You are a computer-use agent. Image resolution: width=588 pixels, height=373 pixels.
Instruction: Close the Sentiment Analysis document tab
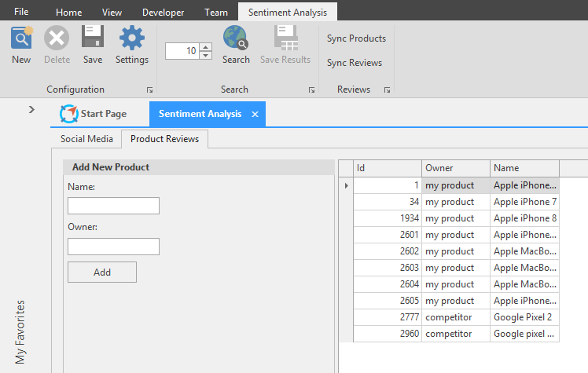tap(255, 114)
